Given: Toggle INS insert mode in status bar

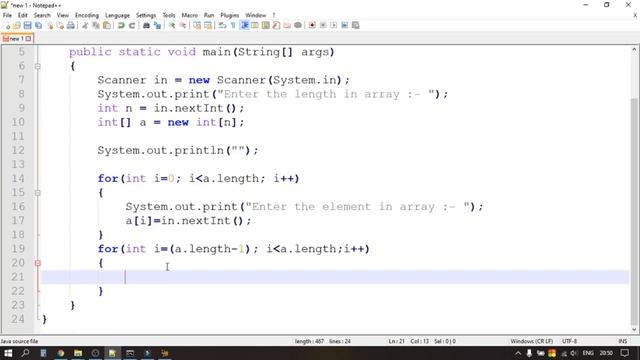Looking at the screenshot, I should coord(622,341).
